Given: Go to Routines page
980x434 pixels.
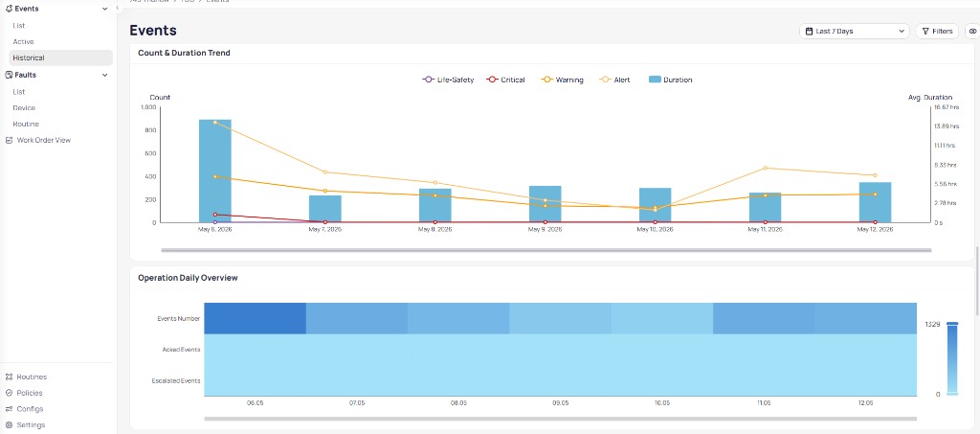Looking at the screenshot, I should 32,377.
